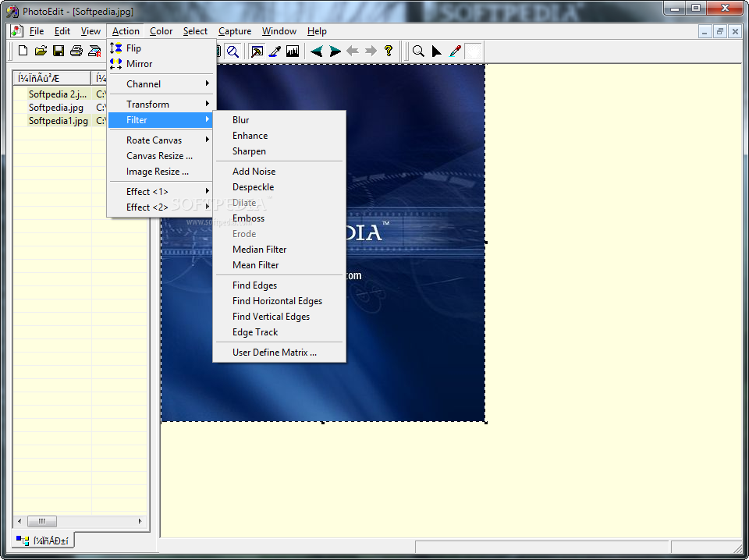The height and width of the screenshot is (560, 749).
Task: Choose Emboss filter
Action: coord(279,218)
